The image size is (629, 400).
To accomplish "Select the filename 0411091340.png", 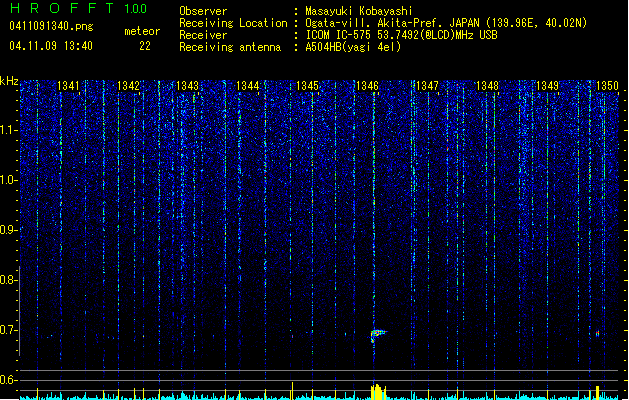I will 51,26.
